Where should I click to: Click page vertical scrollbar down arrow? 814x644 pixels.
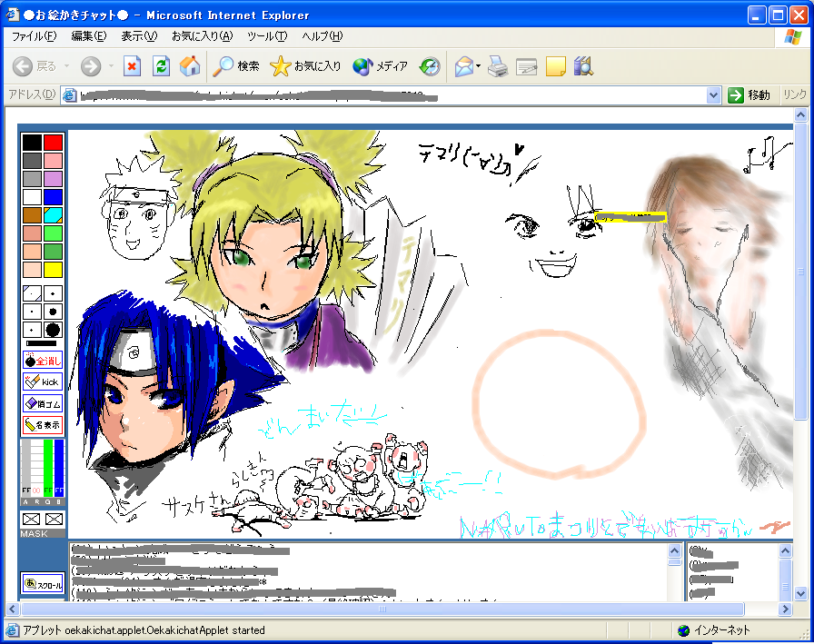800,592
